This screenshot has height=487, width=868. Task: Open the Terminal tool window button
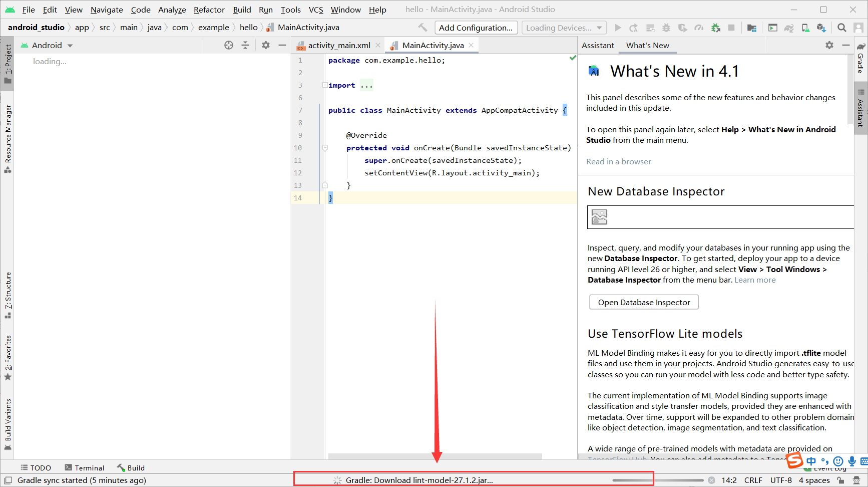click(x=85, y=467)
